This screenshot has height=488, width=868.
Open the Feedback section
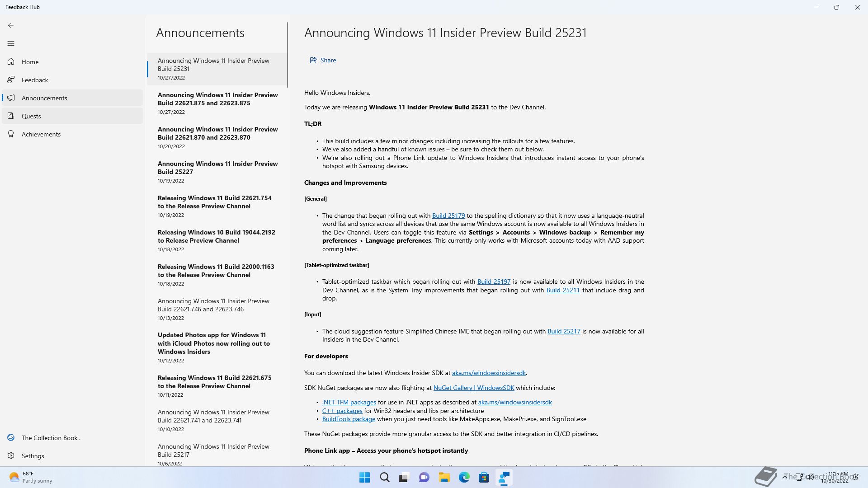coord(72,80)
